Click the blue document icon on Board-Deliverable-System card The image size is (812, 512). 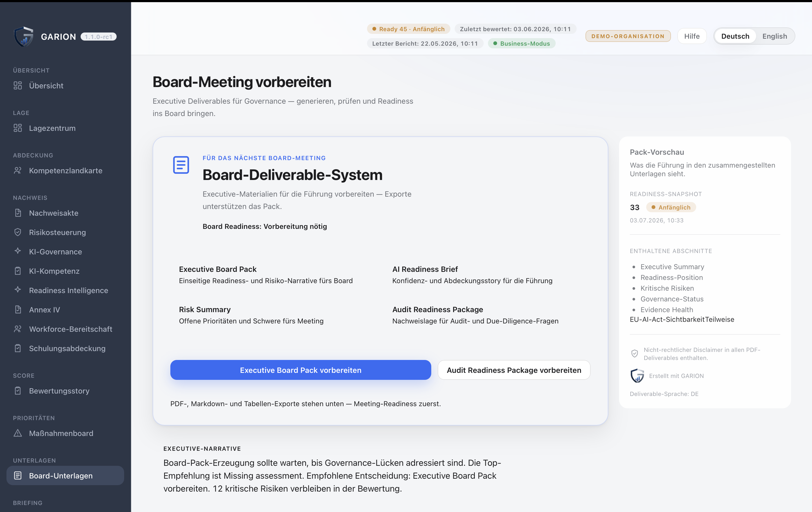pyautogui.click(x=181, y=165)
